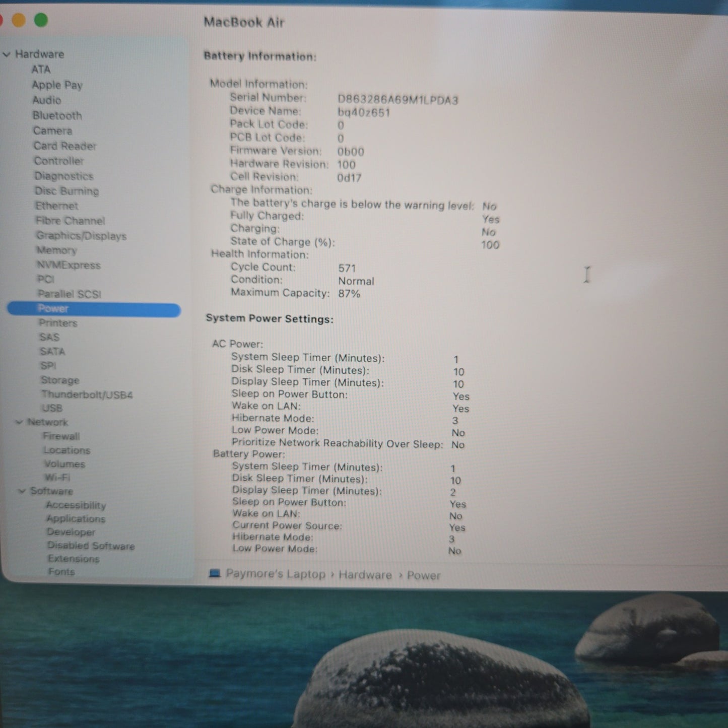Select Locations under Network
The image size is (728, 728).
[67, 450]
